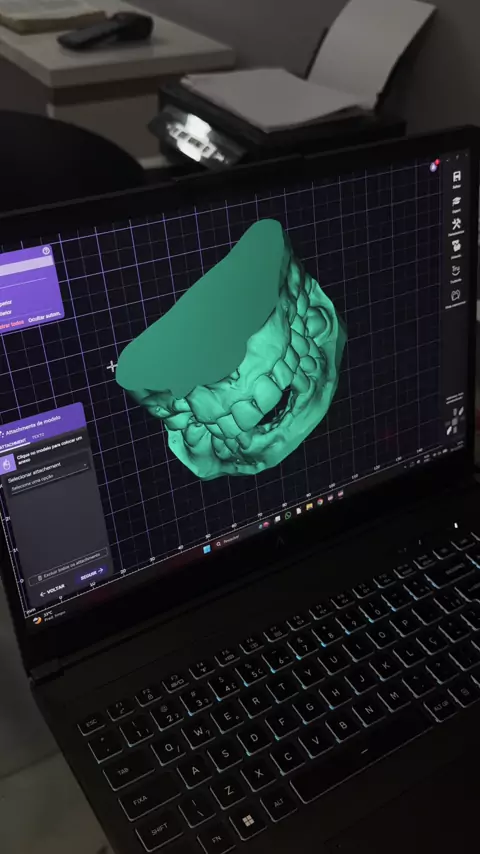Click the view orientation cube widget

454,421
